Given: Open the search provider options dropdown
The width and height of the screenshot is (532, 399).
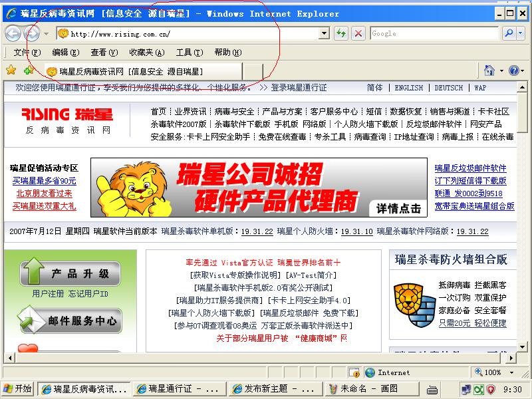Looking at the screenshot, I should [521, 33].
